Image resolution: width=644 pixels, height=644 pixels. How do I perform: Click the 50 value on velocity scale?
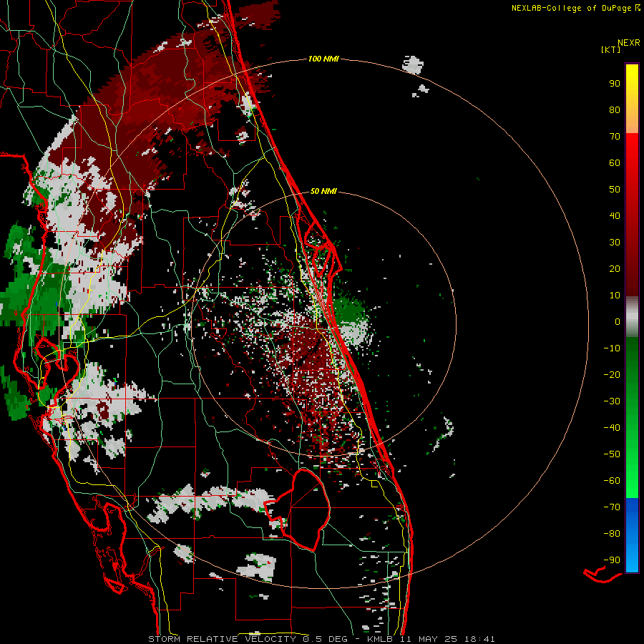(615, 190)
